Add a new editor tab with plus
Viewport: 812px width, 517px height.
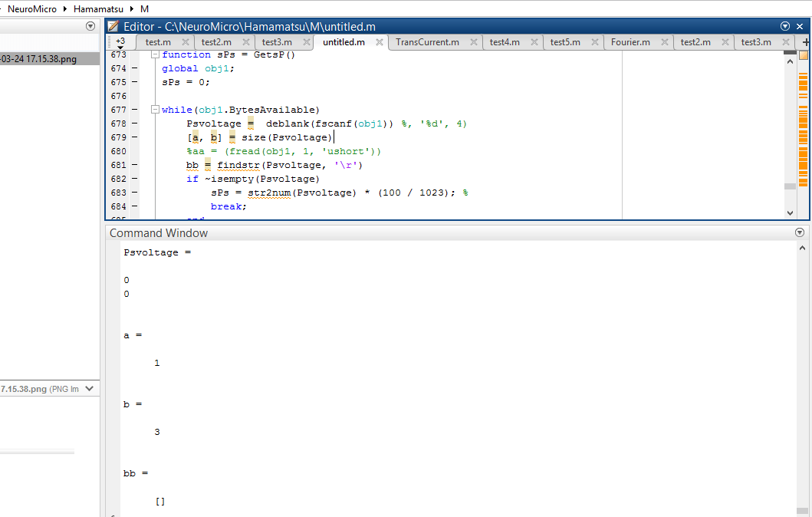pos(806,42)
